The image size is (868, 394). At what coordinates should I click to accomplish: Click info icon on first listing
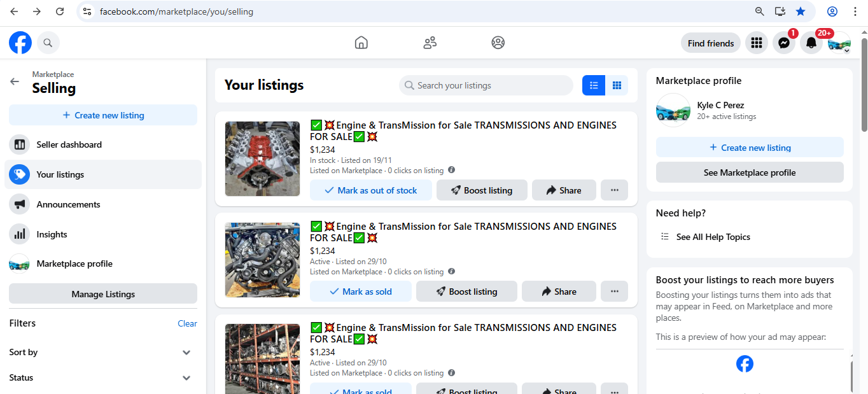pyautogui.click(x=451, y=170)
